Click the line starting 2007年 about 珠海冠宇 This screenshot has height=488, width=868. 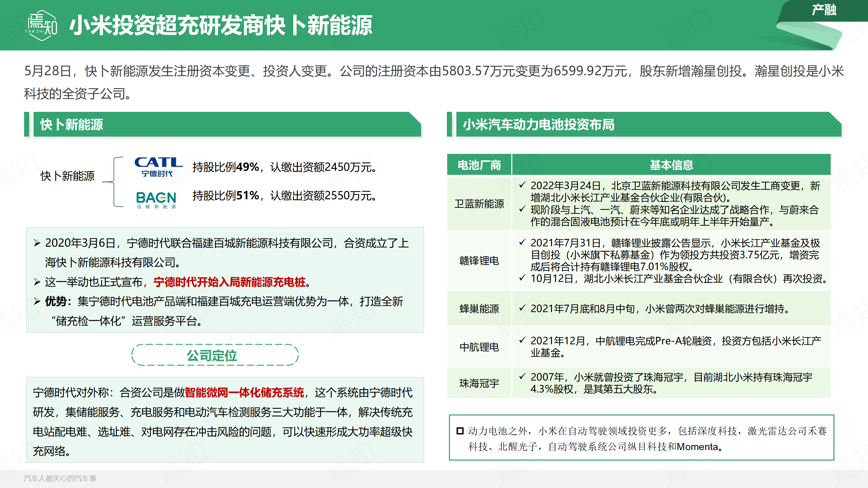[666, 383]
